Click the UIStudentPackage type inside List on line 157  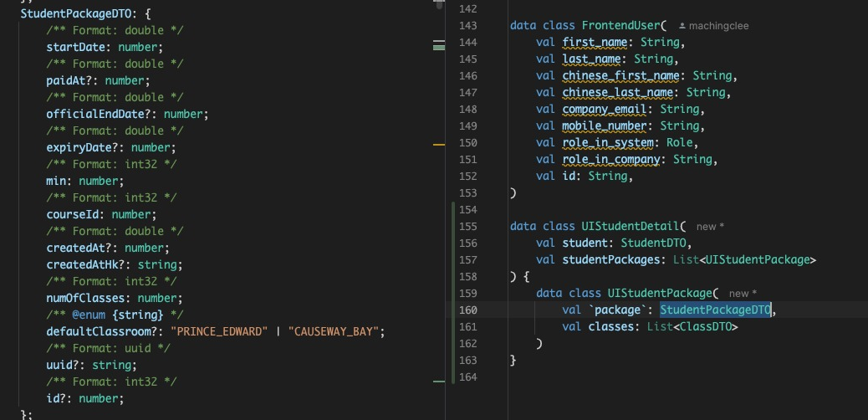(x=758, y=259)
